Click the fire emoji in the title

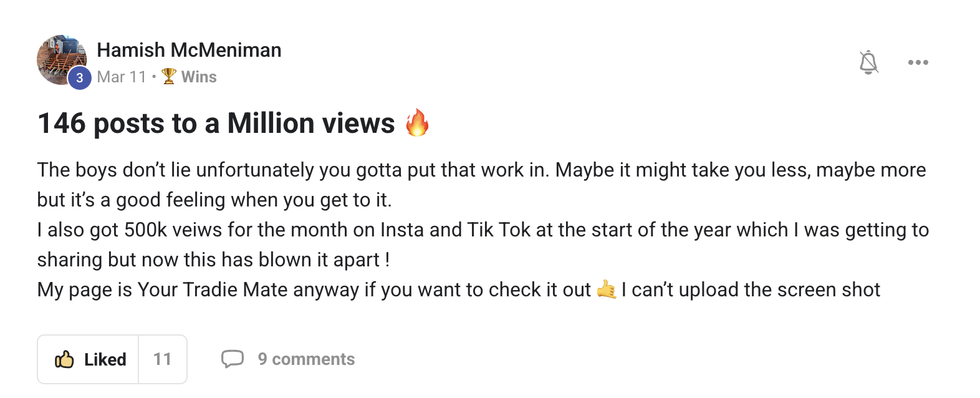[x=417, y=122]
